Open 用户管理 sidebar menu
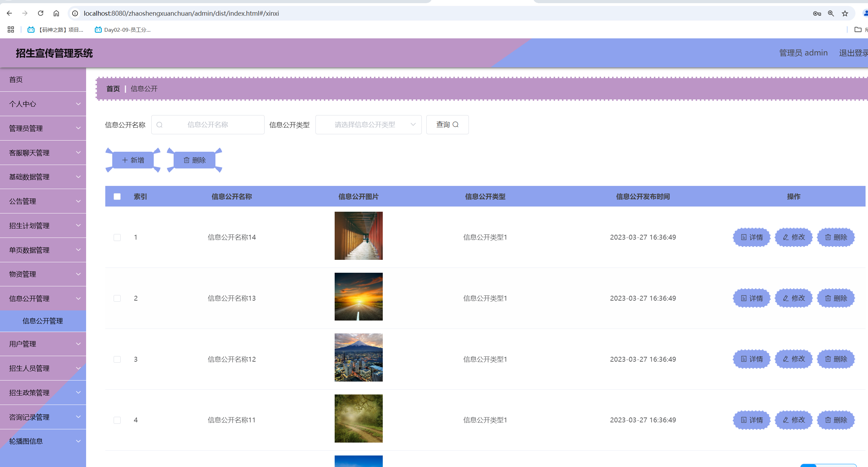The image size is (868, 467). pos(43,344)
